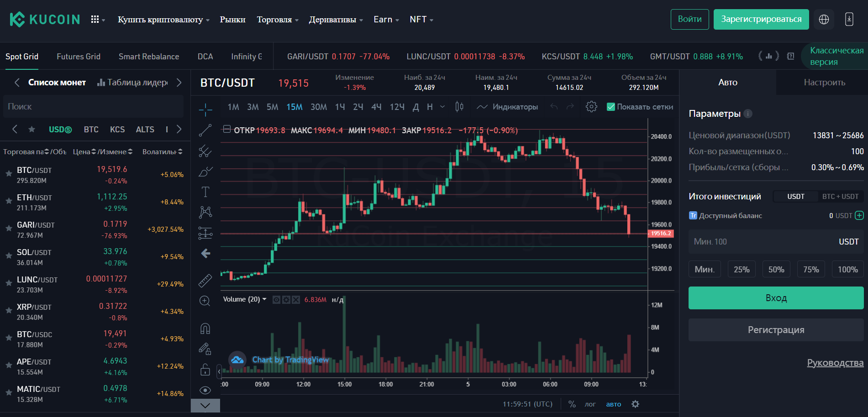Select the text annotation tool
The image size is (868, 417).
coord(205,192)
